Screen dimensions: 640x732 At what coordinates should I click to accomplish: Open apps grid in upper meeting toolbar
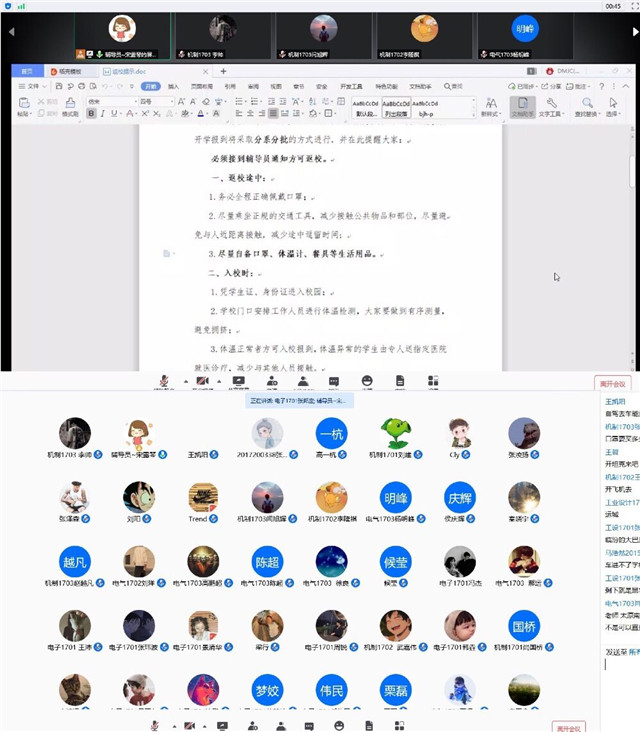click(x=433, y=381)
